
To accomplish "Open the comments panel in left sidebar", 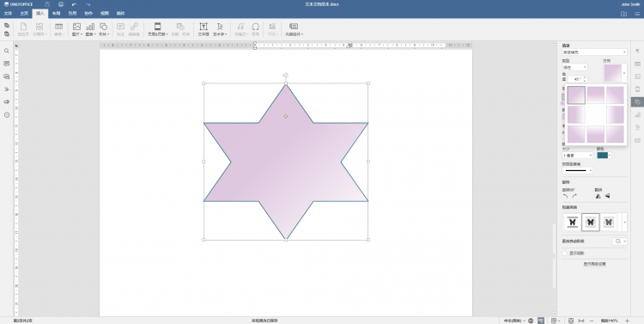I will pos(7,64).
